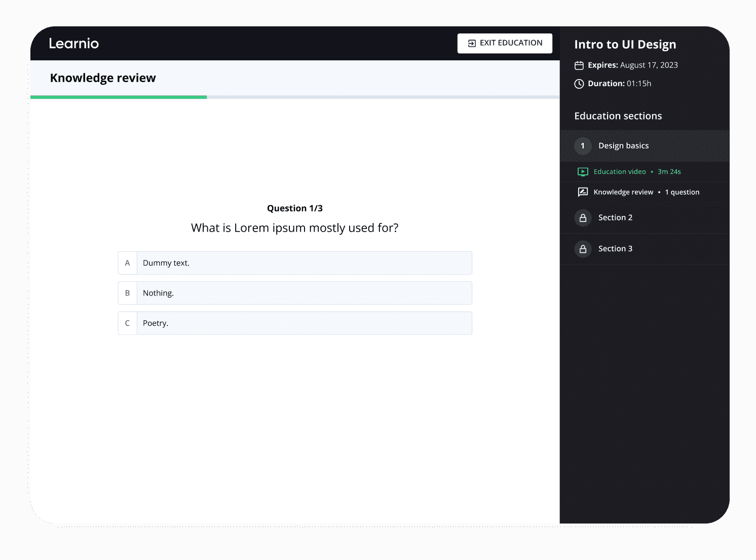Collapse the Design basics section

pyautogui.click(x=645, y=146)
